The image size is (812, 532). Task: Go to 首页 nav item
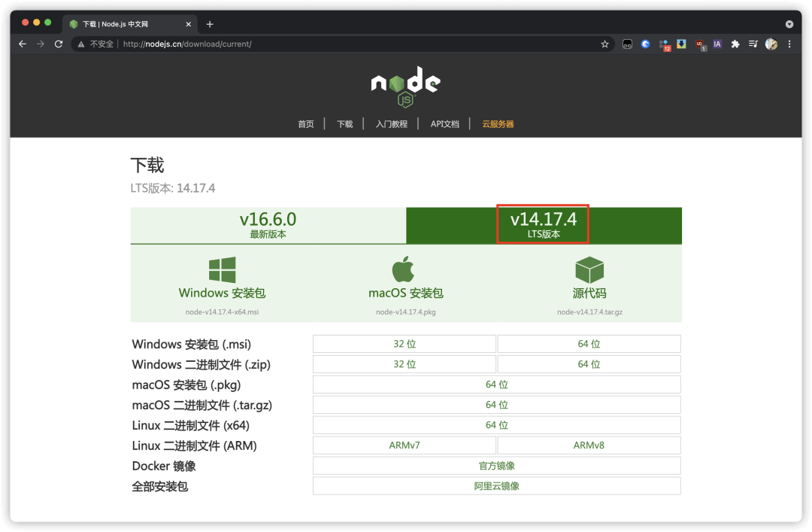pyautogui.click(x=305, y=124)
